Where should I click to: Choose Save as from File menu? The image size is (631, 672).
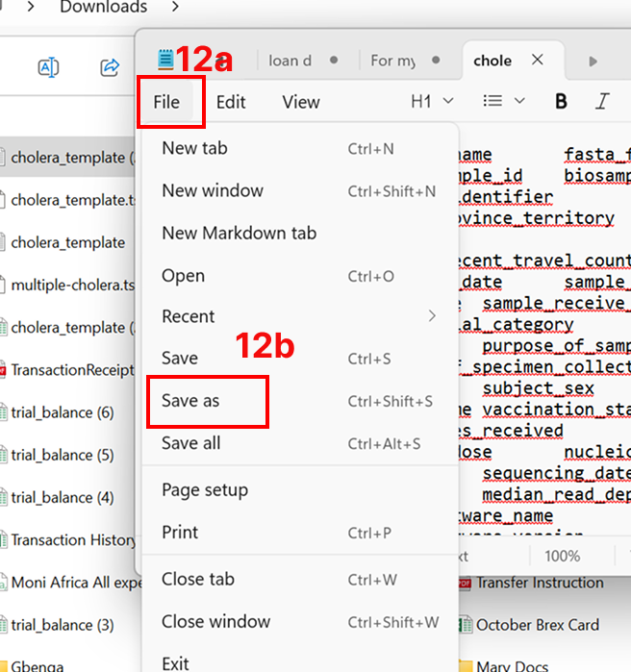[x=300, y=401]
